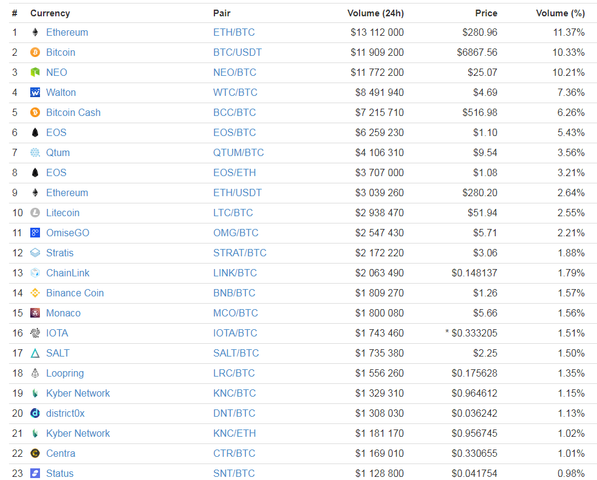Click the green NEO logo icon
The image size is (597, 480).
35,72
